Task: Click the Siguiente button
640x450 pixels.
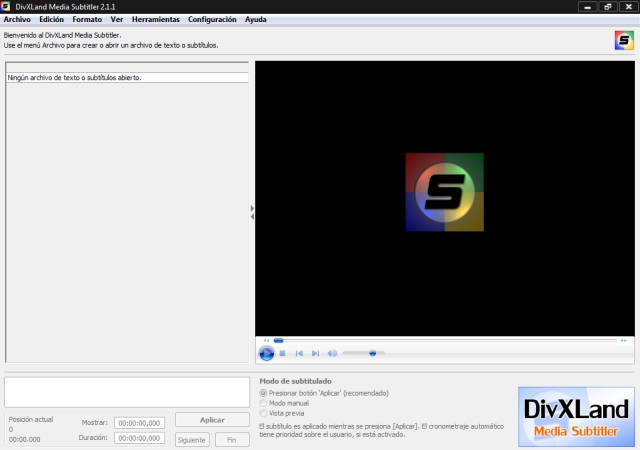Action: (x=192, y=440)
